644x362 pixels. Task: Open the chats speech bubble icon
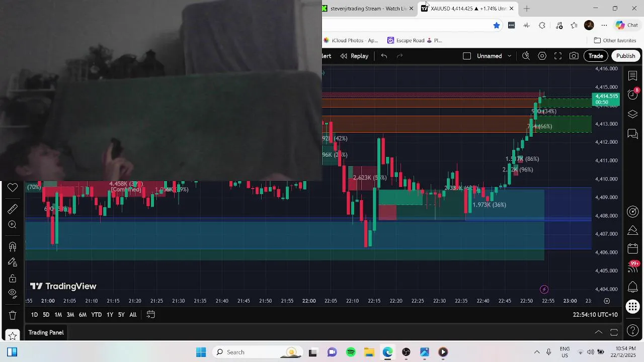tap(633, 133)
